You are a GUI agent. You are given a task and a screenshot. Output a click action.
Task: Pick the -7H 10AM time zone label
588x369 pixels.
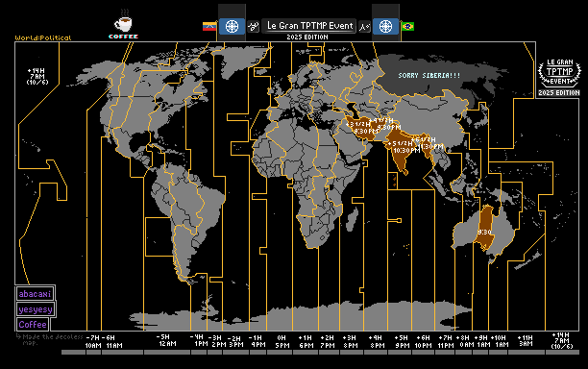[93, 342]
